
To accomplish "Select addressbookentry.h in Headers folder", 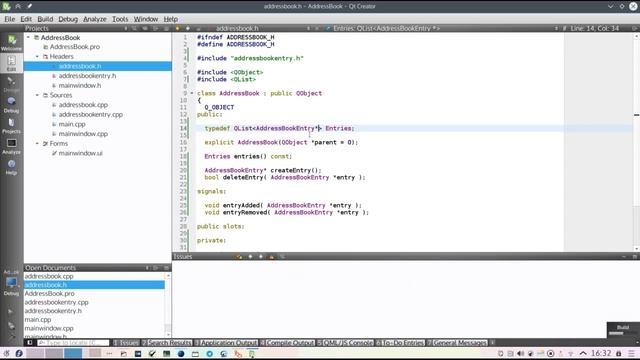I will [87, 76].
